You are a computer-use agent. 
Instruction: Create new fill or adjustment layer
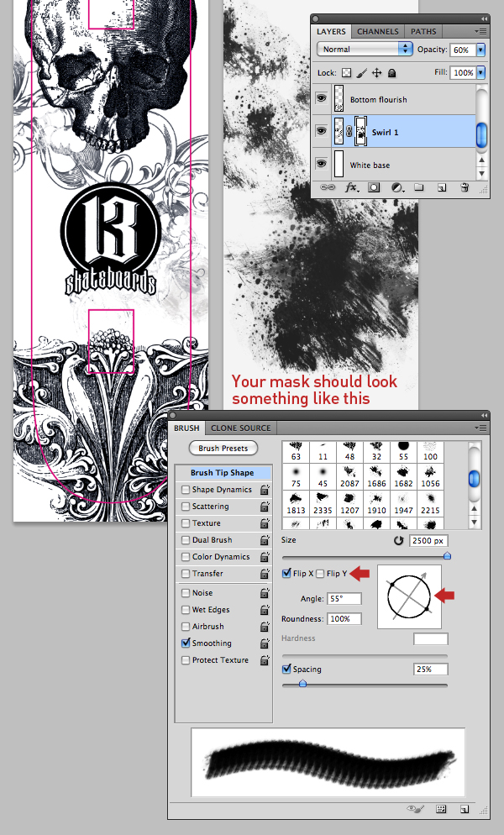pos(397,187)
